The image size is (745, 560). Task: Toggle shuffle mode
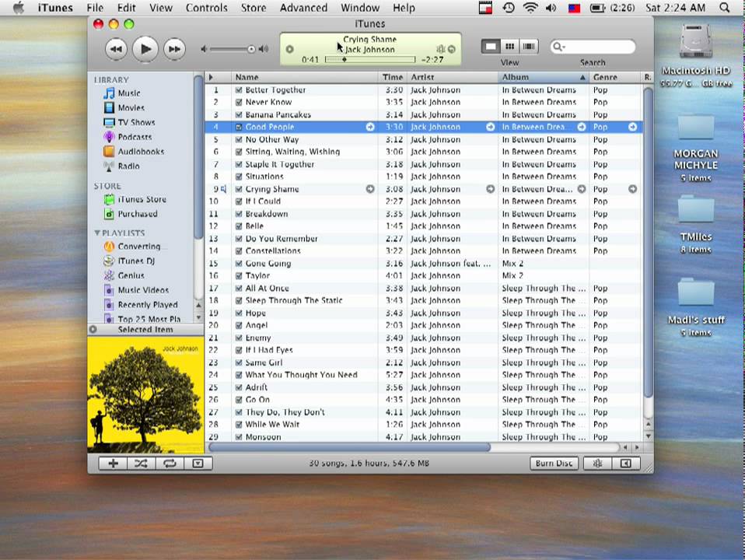coord(141,464)
